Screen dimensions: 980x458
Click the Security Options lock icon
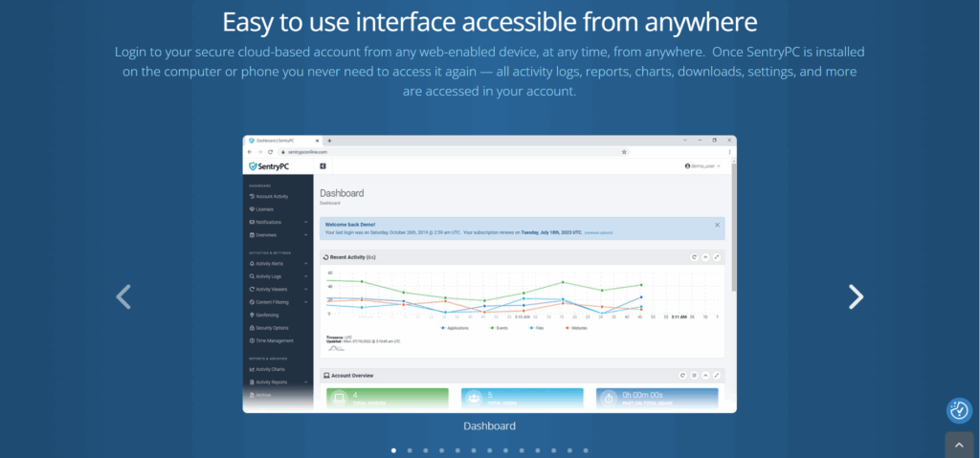click(252, 328)
